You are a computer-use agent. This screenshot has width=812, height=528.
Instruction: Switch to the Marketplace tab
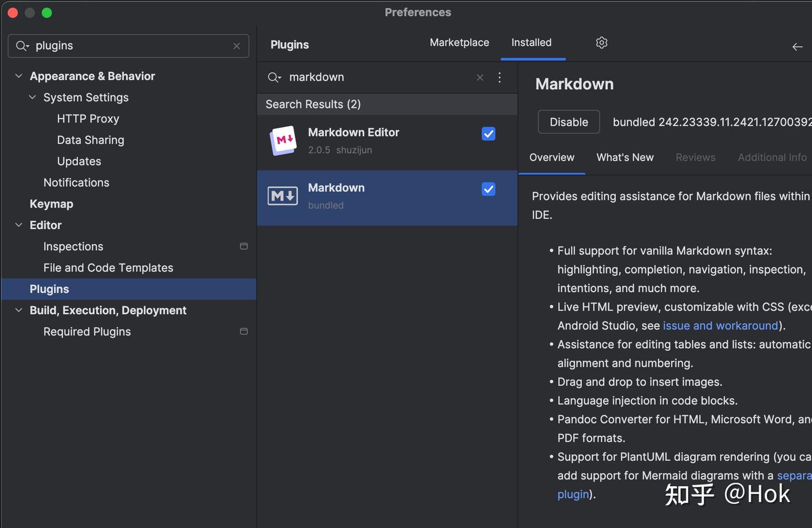[x=459, y=43]
